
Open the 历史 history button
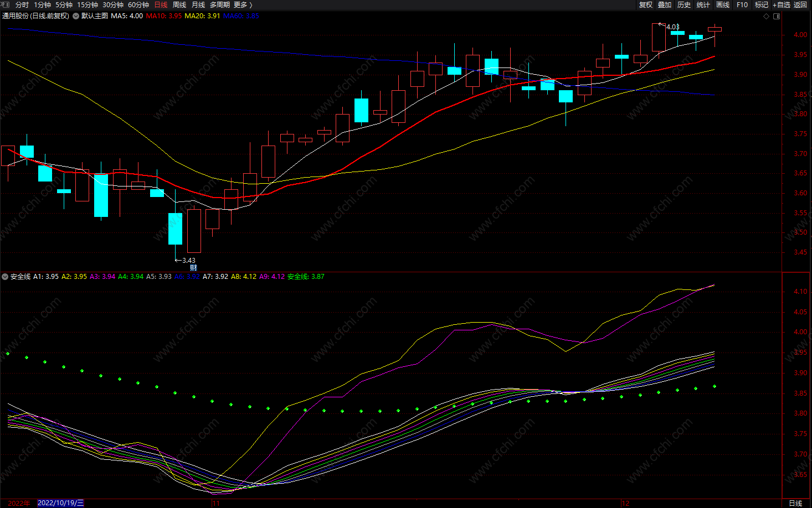[684, 5]
